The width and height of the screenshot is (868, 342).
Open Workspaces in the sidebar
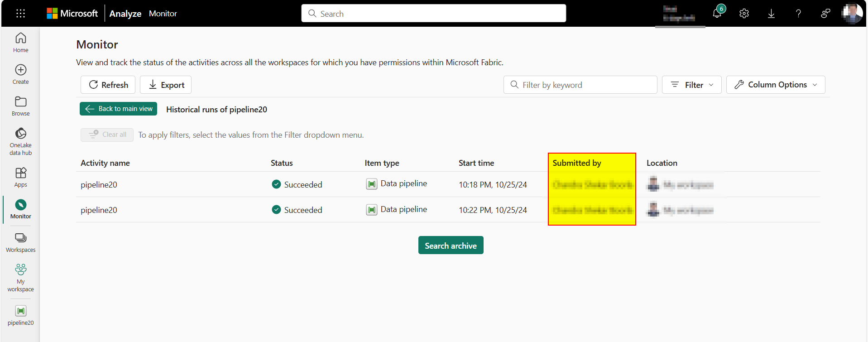[x=21, y=242]
